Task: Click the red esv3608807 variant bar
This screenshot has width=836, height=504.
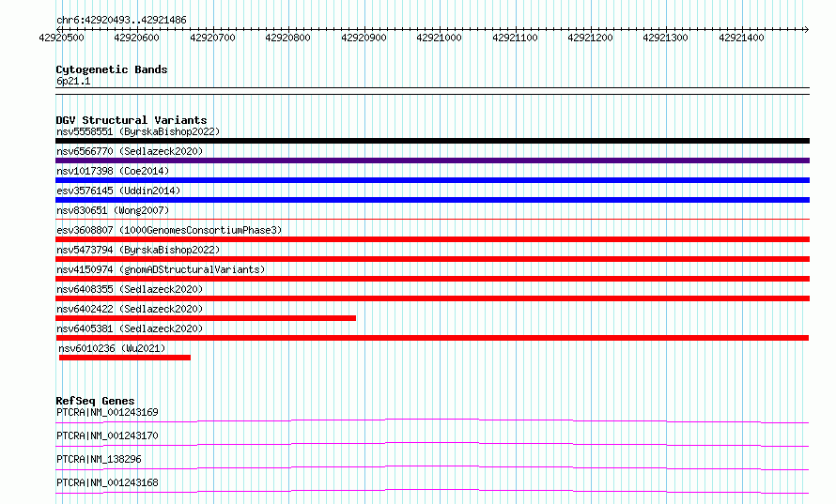Action: (x=432, y=239)
